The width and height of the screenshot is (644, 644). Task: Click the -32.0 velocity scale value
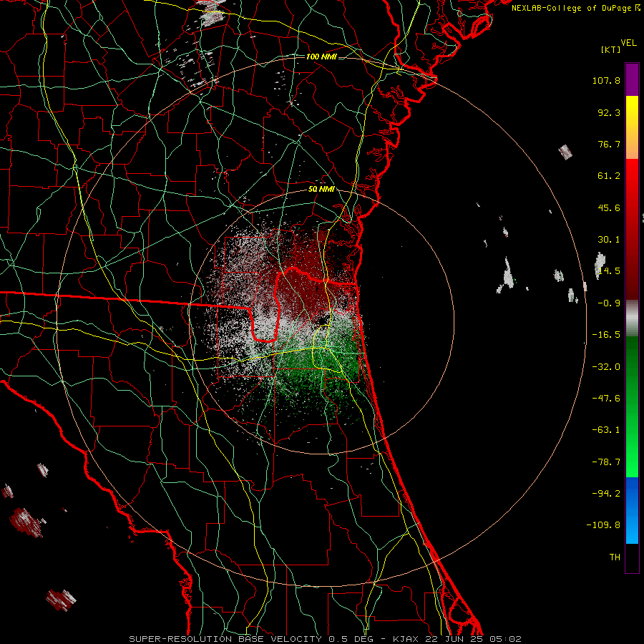tap(606, 367)
